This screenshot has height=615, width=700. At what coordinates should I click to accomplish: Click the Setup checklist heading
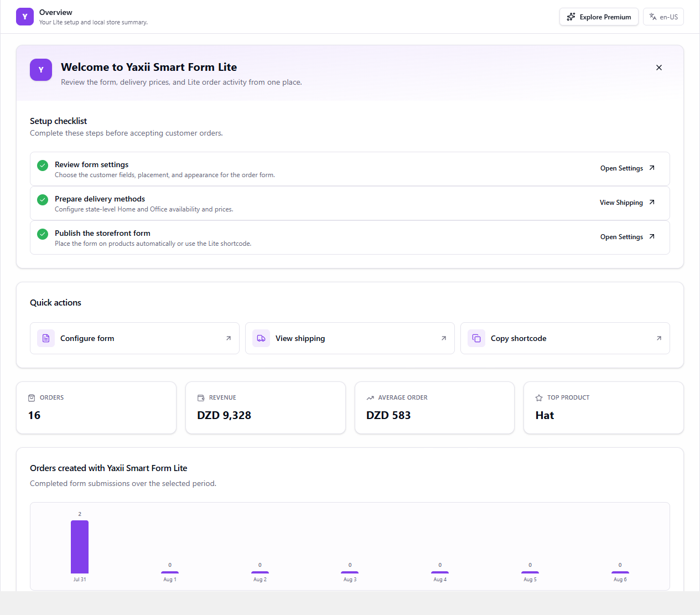[59, 121]
